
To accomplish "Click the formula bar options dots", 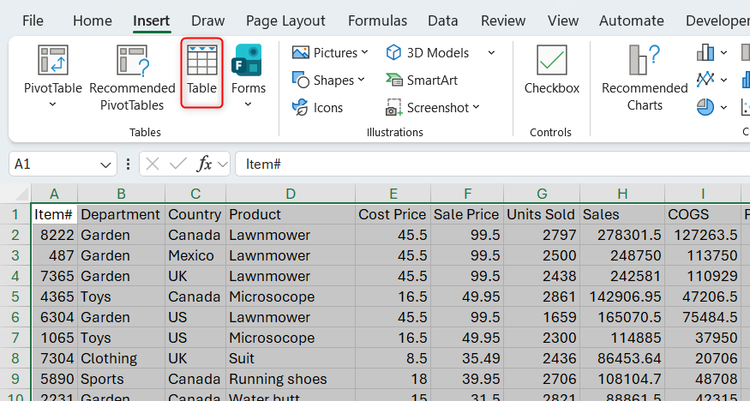I will (x=128, y=164).
